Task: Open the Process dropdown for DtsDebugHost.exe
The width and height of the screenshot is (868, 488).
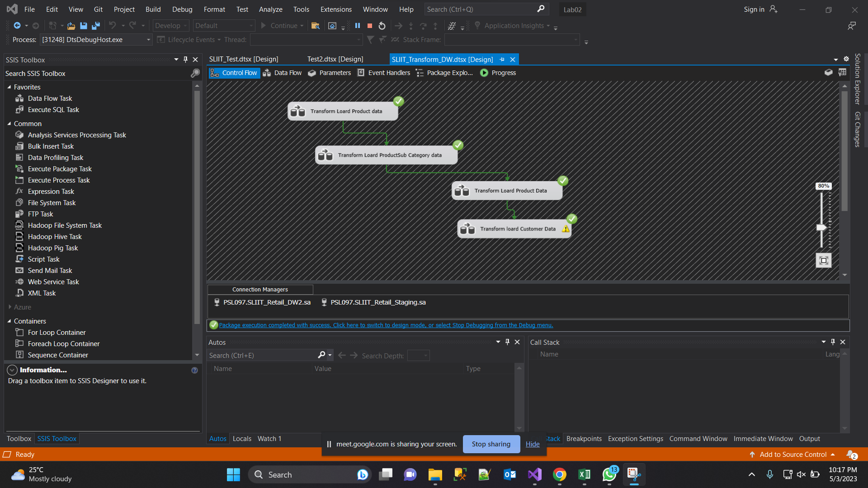Action: [x=148, y=40]
